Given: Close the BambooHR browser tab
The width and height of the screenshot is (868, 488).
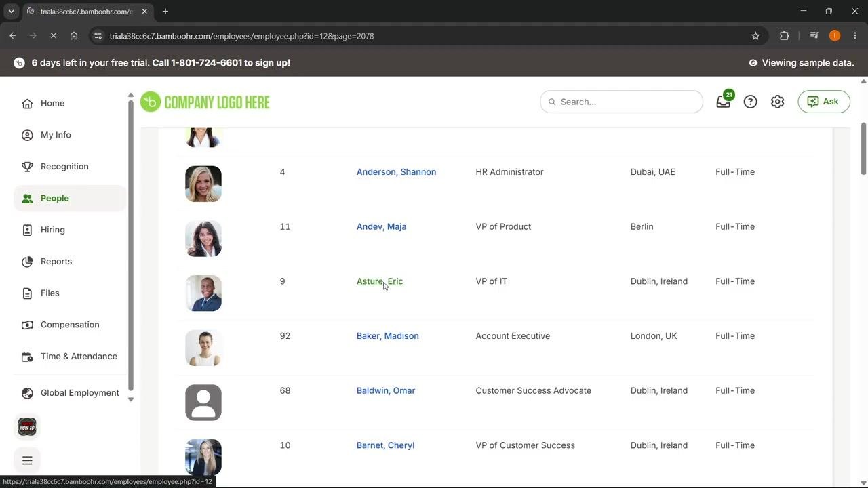Looking at the screenshot, I should 144,12.
